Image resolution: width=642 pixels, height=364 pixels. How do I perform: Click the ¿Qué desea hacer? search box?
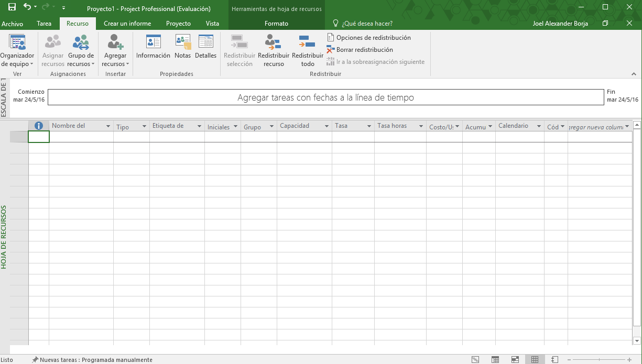(367, 24)
